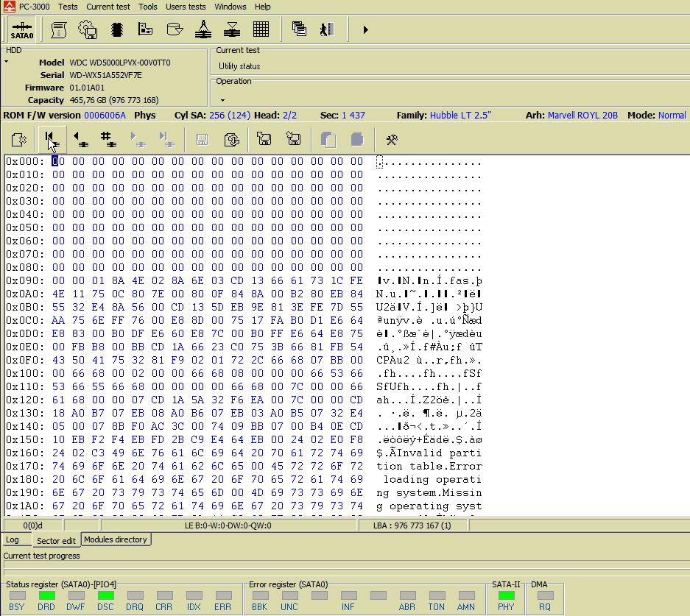Click the disk cylinder with arrow icon
The width and height of the screenshot is (690, 616).
pyautogui.click(x=175, y=29)
